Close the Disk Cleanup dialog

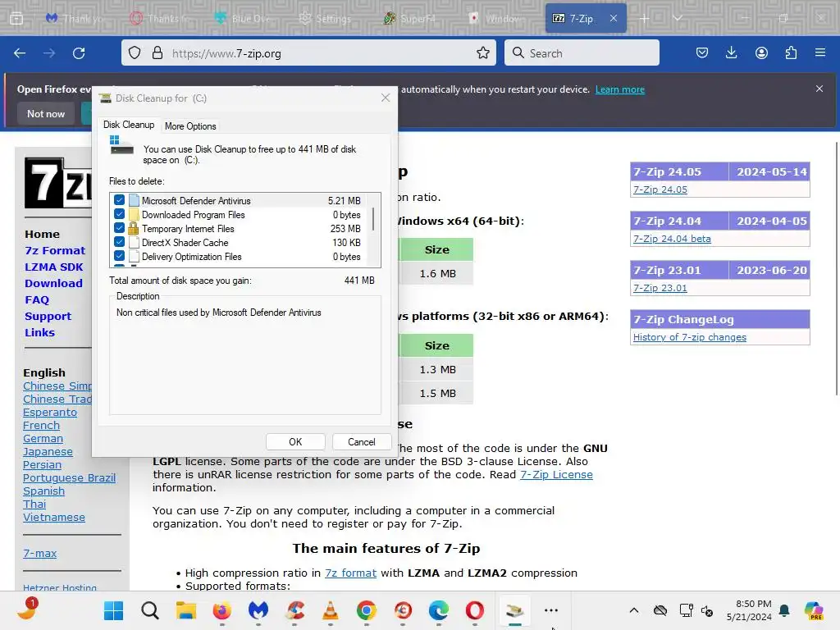click(386, 98)
